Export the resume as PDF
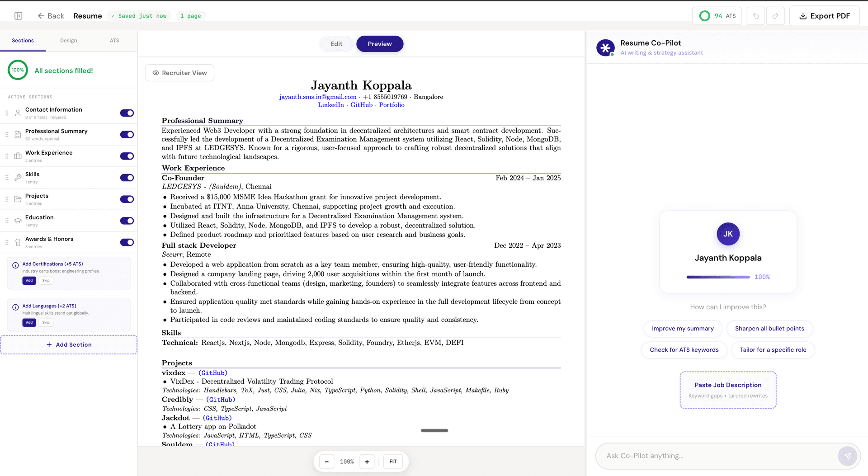 point(825,16)
